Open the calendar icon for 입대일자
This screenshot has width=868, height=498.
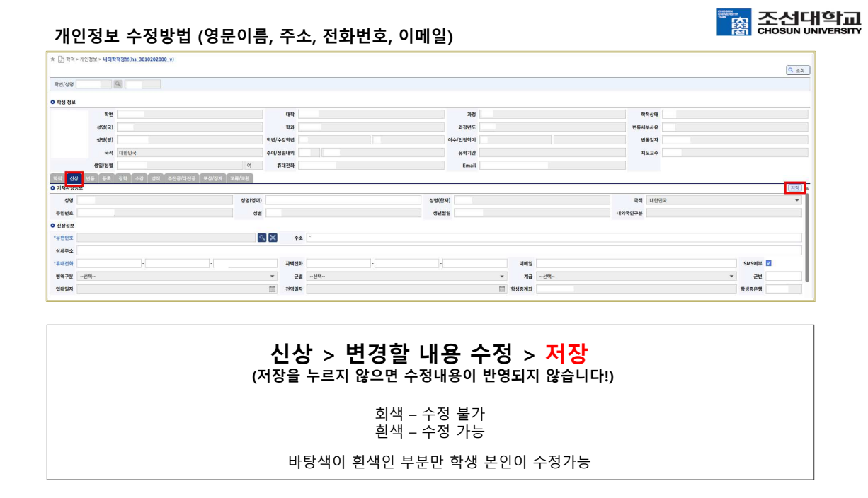click(272, 289)
